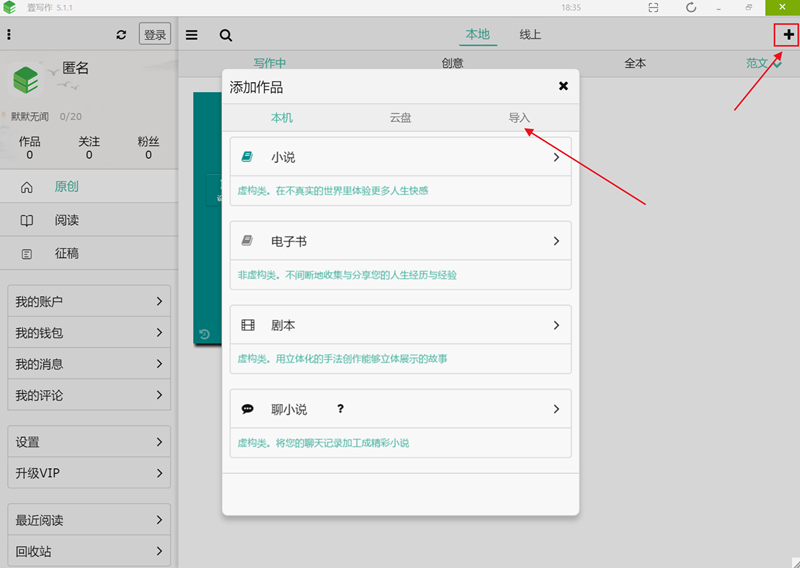Click the open-book icon next to 阅读
The height and width of the screenshot is (568, 800).
(x=27, y=220)
